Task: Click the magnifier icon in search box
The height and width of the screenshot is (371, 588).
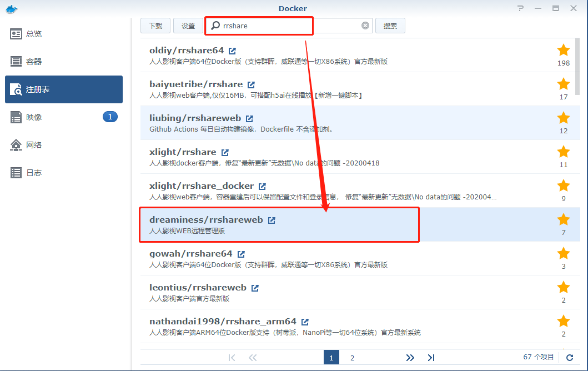Action: pyautogui.click(x=215, y=26)
